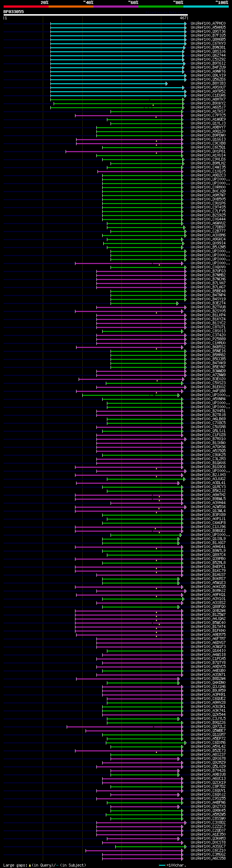232x868 pixels.
Task: Select hit UniRef100_B9T6I2
Action: click(208, 64)
